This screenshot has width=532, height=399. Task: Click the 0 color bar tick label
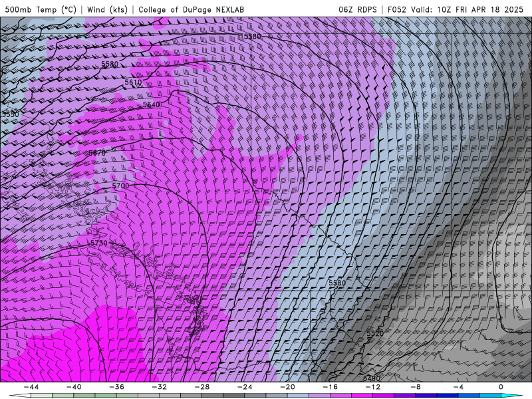click(x=501, y=387)
